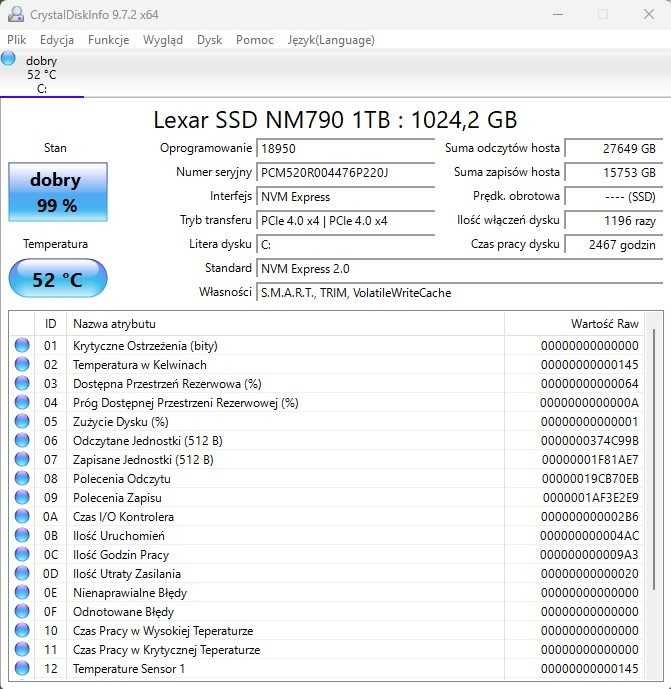Click raw value 0000000000000A
Screen dimensions: 671x689
[x=589, y=403]
